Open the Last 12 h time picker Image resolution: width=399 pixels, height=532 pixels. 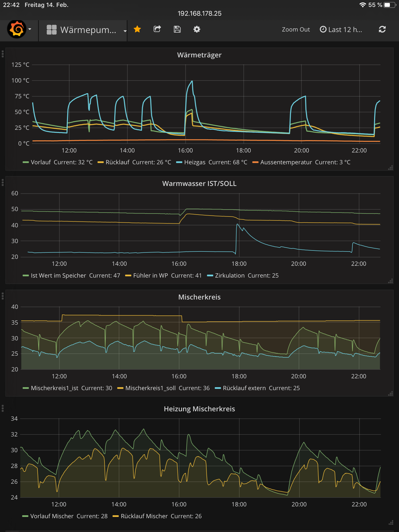341,30
